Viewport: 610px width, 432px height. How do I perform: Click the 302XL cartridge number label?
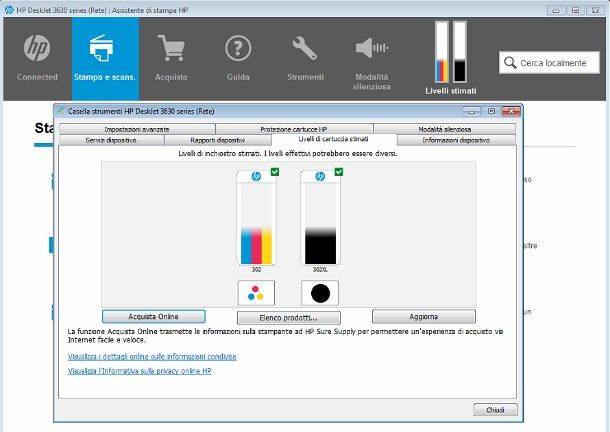320,269
